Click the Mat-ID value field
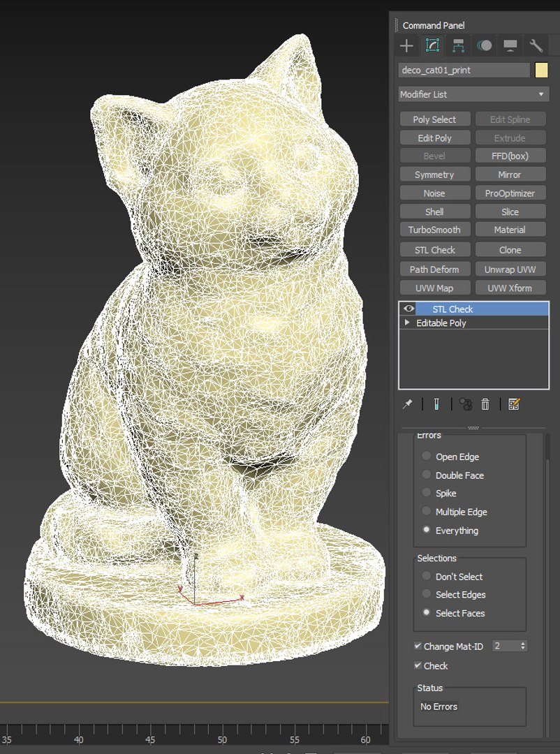This screenshot has height=754, width=560. pyautogui.click(x=506, y=646)
